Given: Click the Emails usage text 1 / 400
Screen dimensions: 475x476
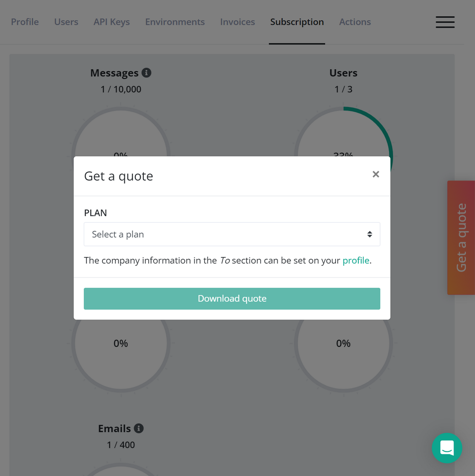Looking at the screenshot, I should pos(121,445).
